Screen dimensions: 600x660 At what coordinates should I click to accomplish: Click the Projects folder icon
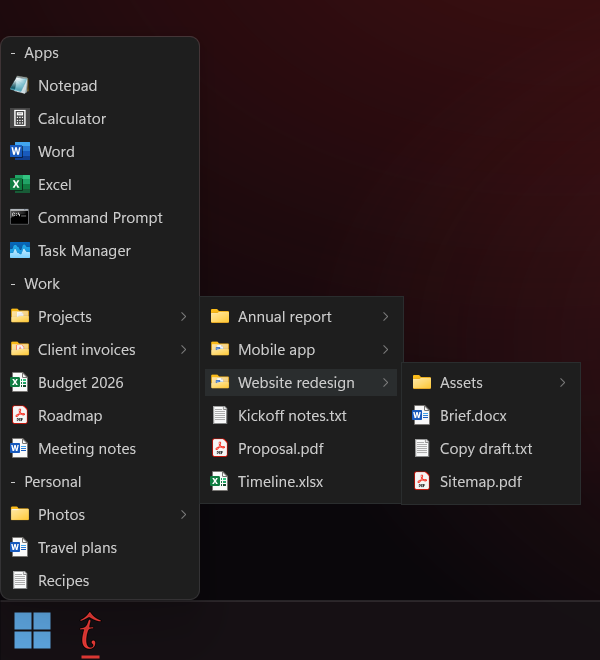[20, 316]
